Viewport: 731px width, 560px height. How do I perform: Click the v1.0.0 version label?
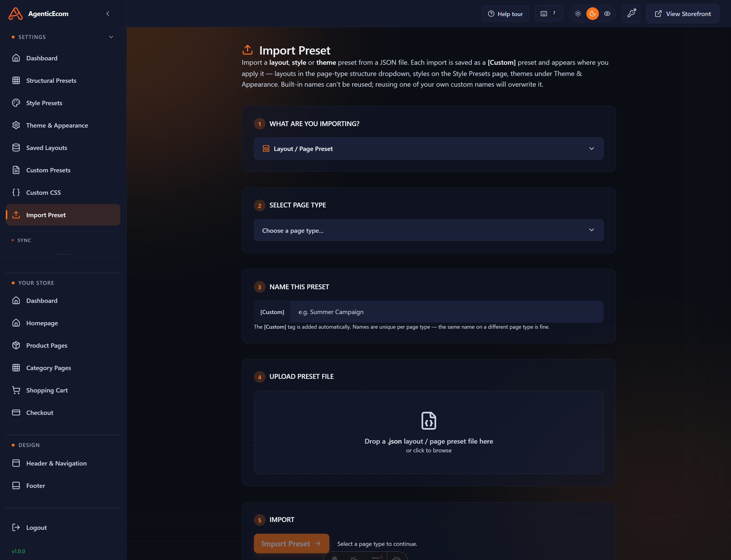pos(18,551)
